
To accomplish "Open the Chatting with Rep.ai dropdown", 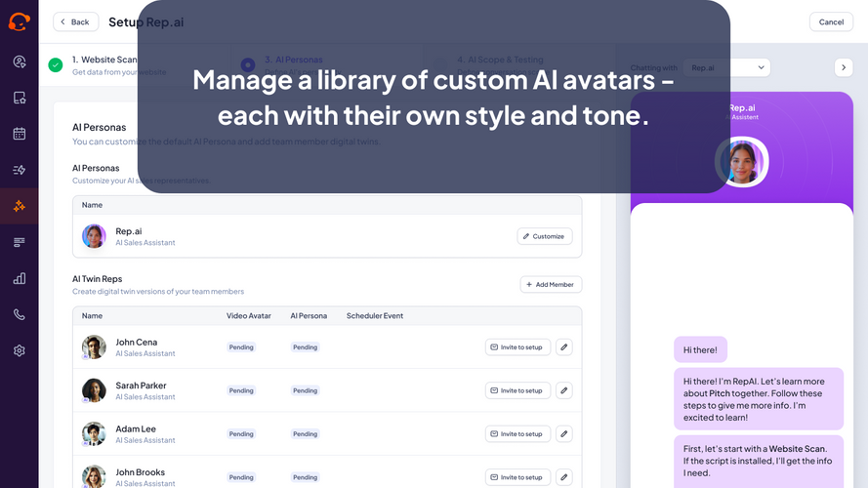I will [x=726, y=67].
